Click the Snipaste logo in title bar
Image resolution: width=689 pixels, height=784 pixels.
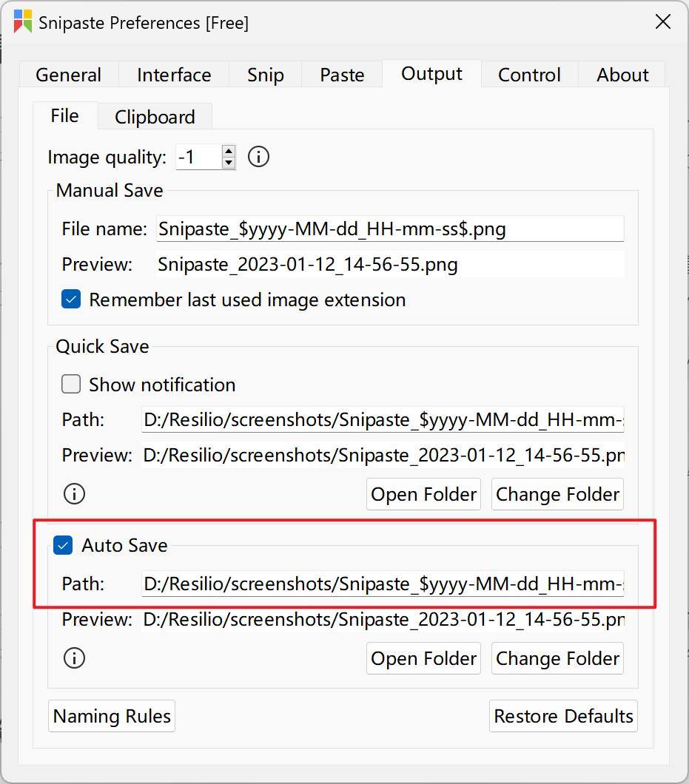pos(23,22)
